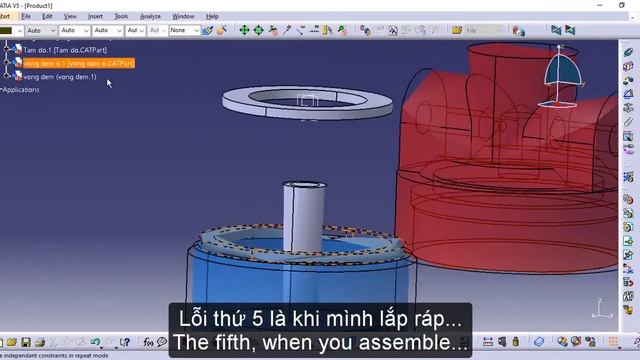Expand the Tam do.1 tree node
The image size is (640, 360).
click(x=6, y=49)
